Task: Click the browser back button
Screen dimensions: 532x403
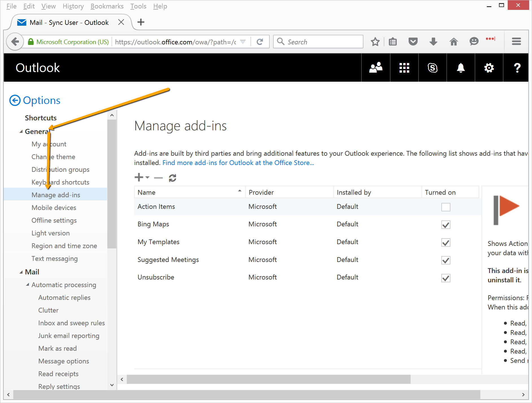Action: point(15,42)
